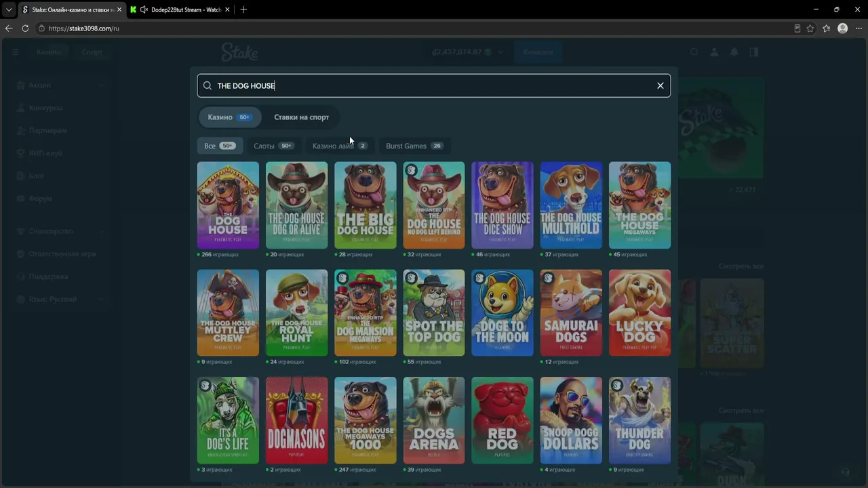This screenshot has height=488, width=868.
Task: Close the Dodep228tut Stream tab
Action: [x=226, y=9]
